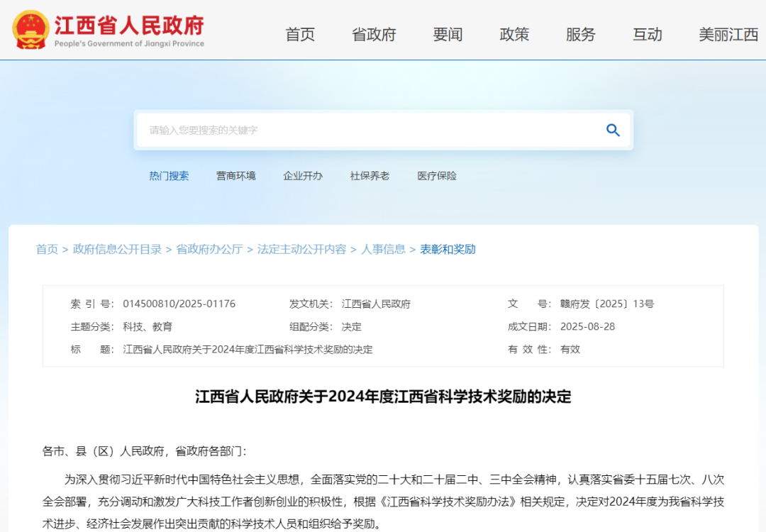Click the 营商环境 hot search link
766x532 pixels.
236,176
